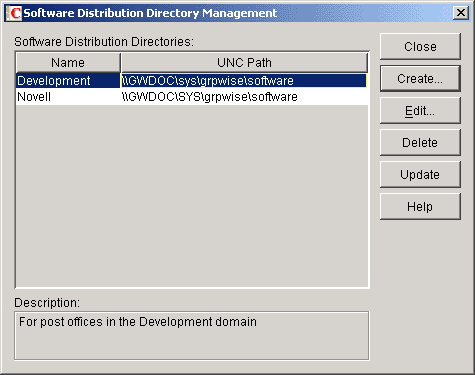The image size is (475, 375).
Task: Click inside the Description text box
Action: 192,336
